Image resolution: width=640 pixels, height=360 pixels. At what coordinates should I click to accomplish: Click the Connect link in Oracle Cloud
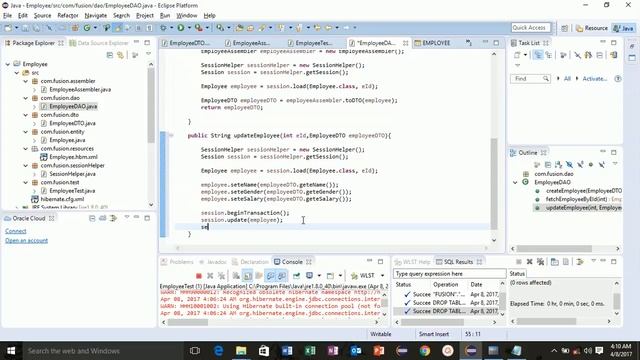(16, 231)
